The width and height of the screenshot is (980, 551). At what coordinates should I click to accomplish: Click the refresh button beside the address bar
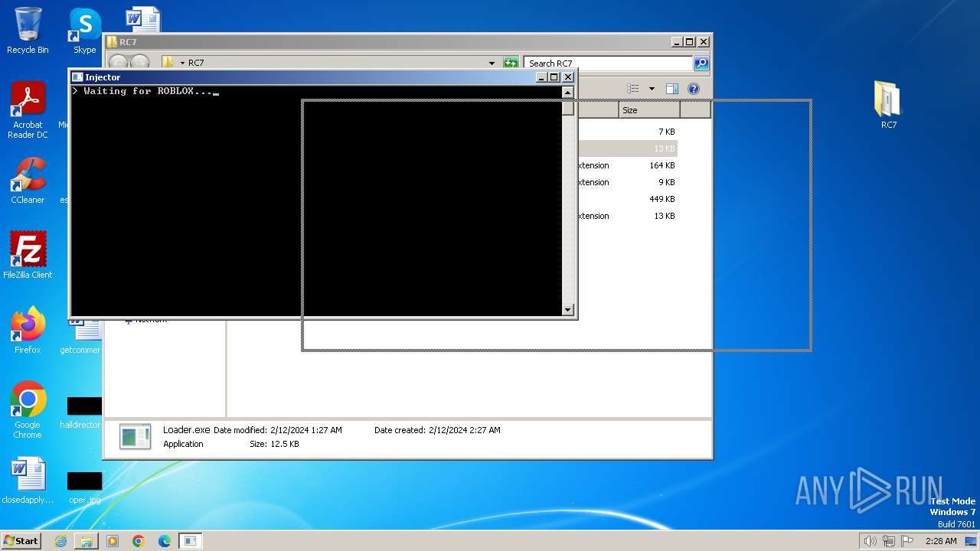(511, 64)
